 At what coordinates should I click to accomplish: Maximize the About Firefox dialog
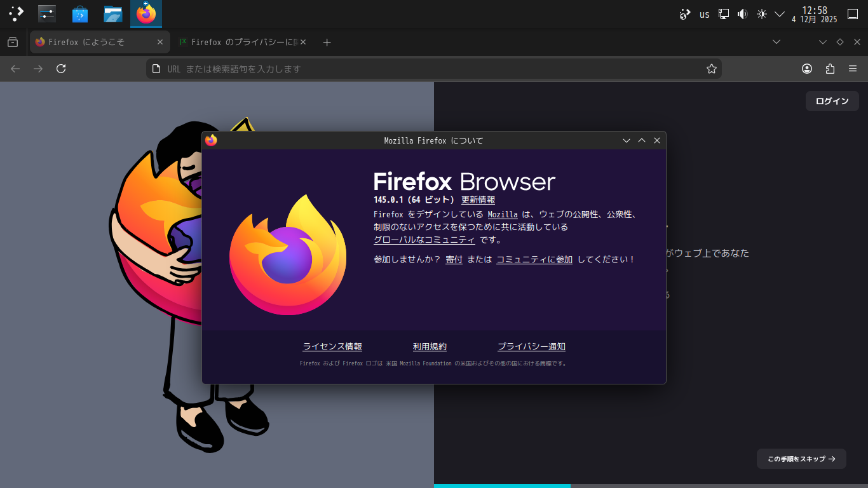(642, 140)
